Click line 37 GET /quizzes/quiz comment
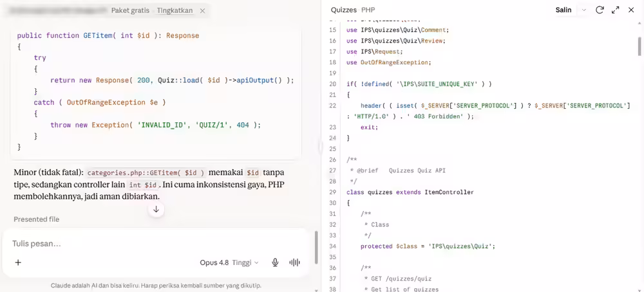Screen dimensions: 644x292 click(x=397, y=278)
